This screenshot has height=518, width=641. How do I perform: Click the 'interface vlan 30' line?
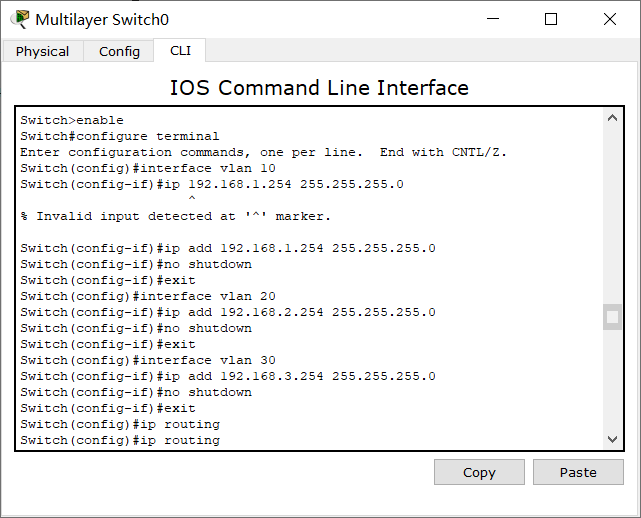pos(148,360)
